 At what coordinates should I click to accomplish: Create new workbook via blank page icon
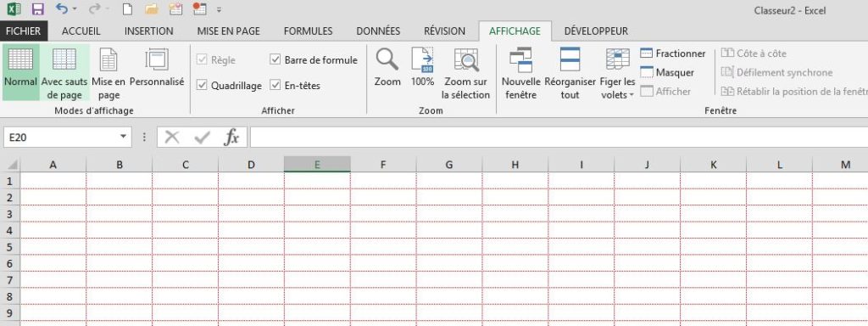click(127, 9)
